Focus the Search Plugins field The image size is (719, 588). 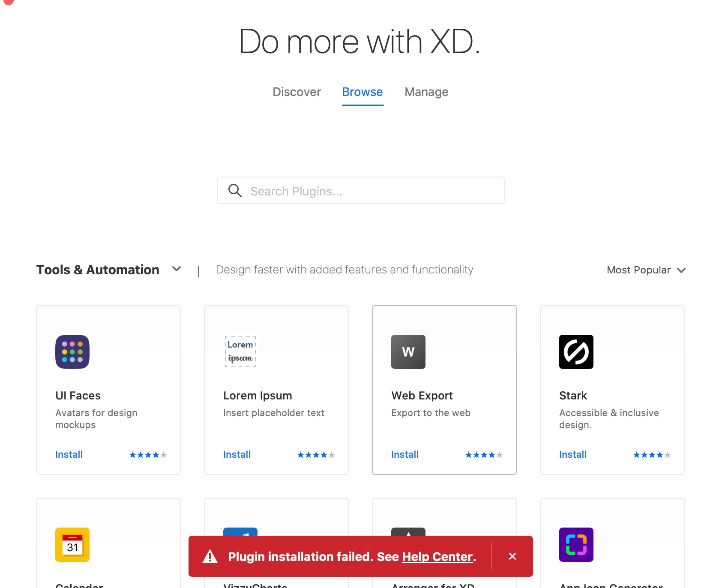[x=361, y=190]
